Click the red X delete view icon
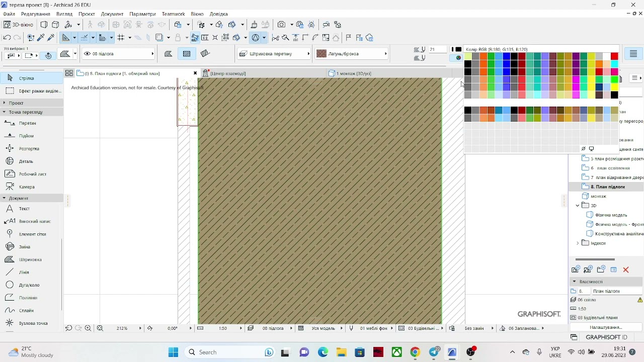Viewport: 644px width, 362px height. click(x=626, y=270)
